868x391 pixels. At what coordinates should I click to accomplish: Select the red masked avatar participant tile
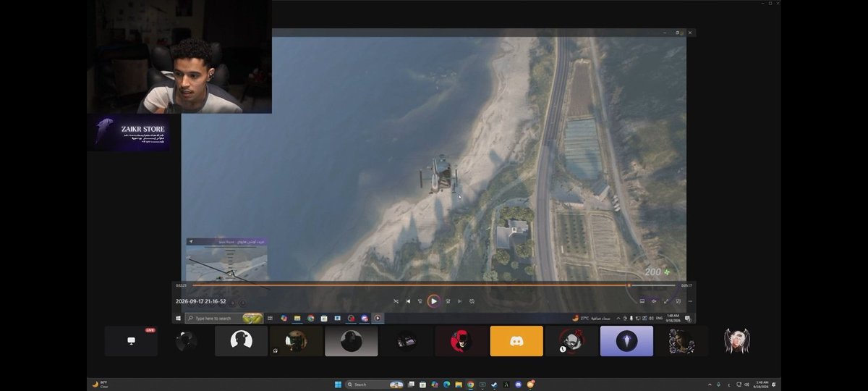pos(461,341)
